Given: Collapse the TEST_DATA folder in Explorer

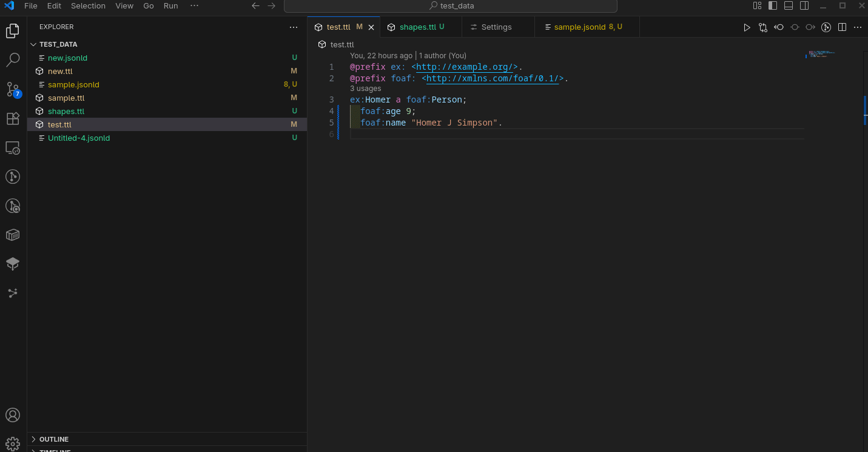Looking at the screenshot, I should 34,44.
